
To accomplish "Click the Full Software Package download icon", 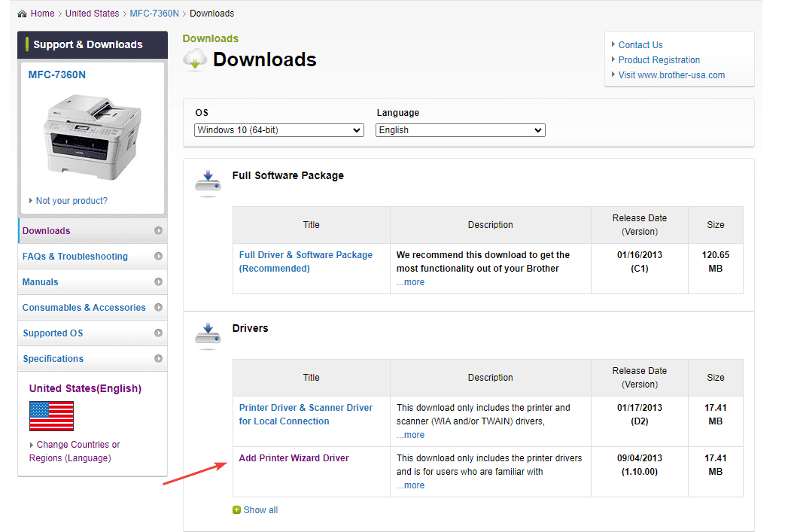I will (207, 181).
